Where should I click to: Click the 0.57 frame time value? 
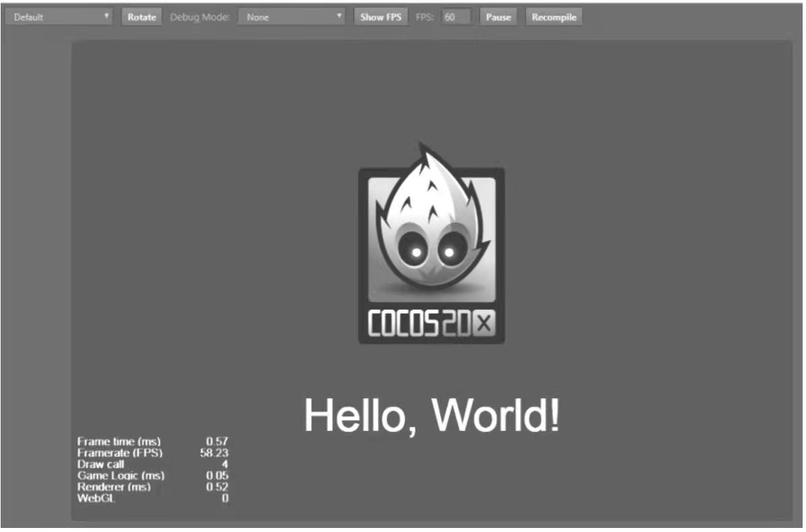217,442
